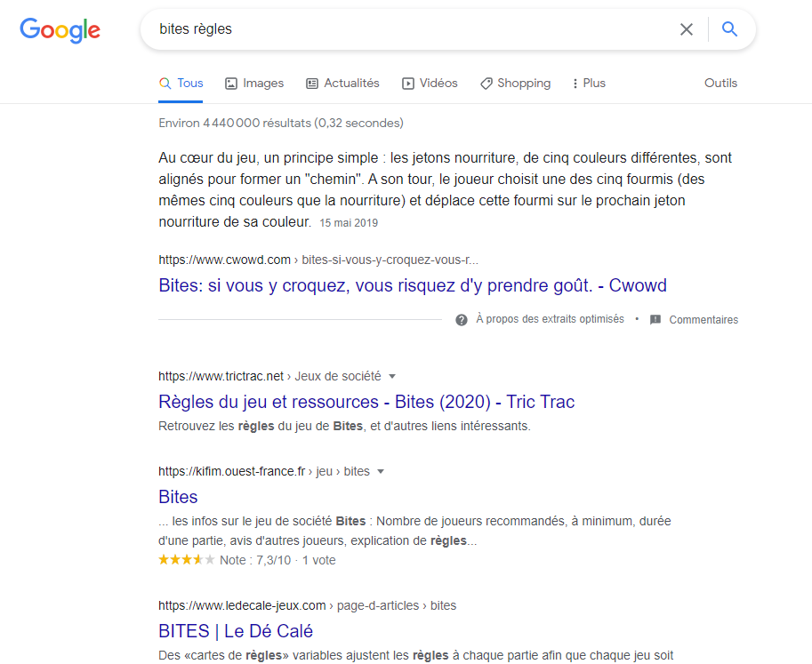Open the 'BITES | Le Dé Calé' result

[236, 631]
